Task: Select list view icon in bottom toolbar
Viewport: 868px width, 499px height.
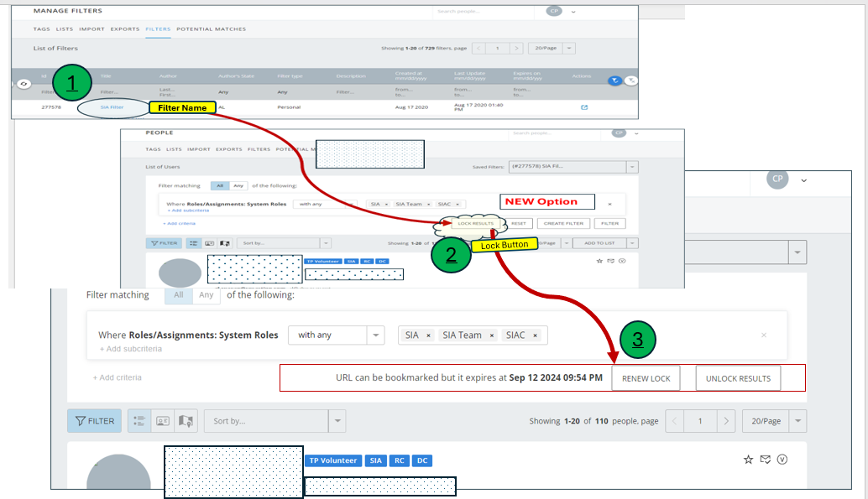Action: (139, 421)
